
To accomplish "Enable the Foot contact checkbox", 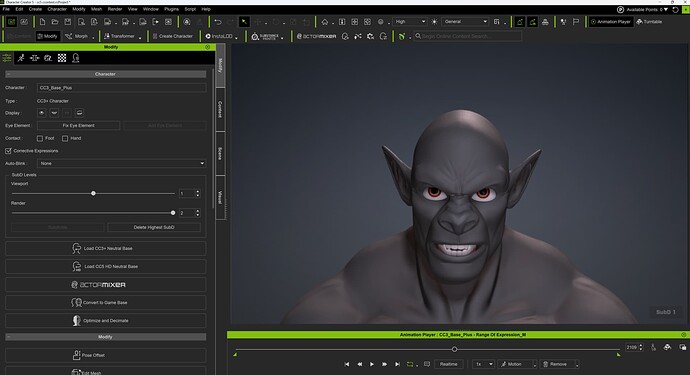I will [40, 139].
